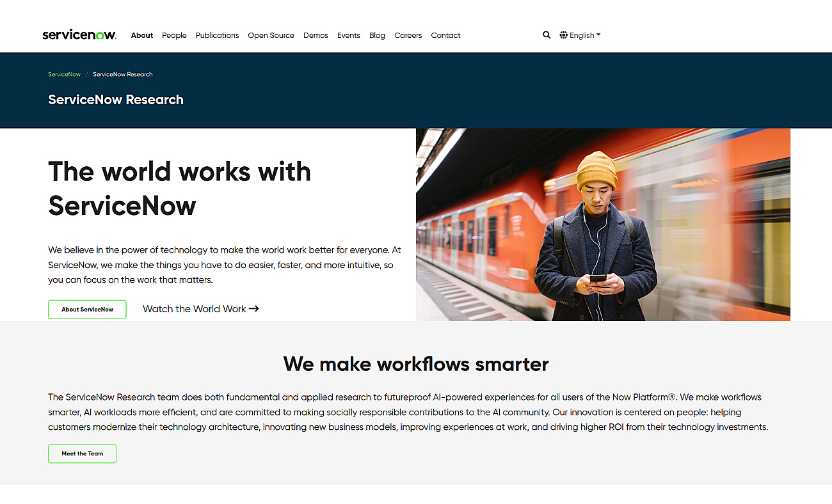Follow the Watch the World Work link

coord(201,309)
